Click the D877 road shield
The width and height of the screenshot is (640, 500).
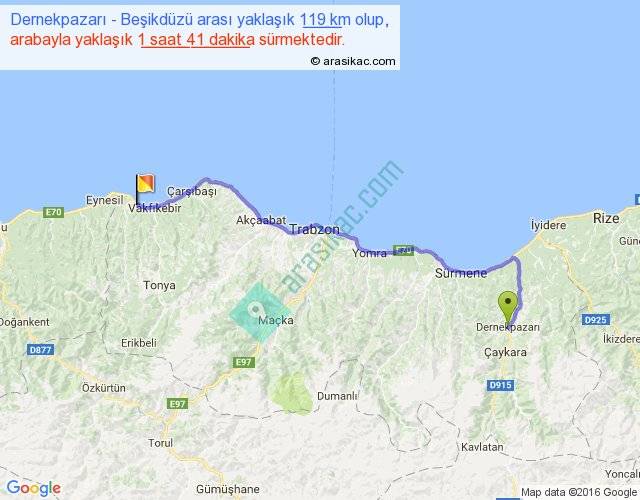[x=41, y=349]
